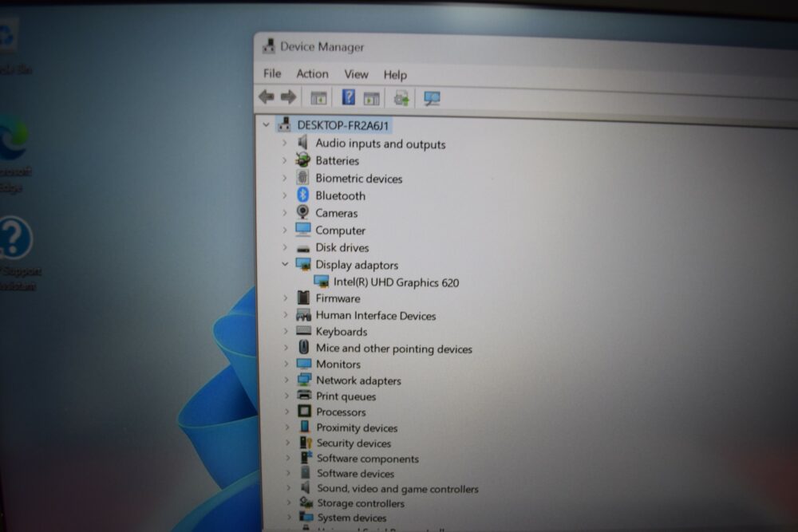Click the Bluetooth category icon

[302, 195]
